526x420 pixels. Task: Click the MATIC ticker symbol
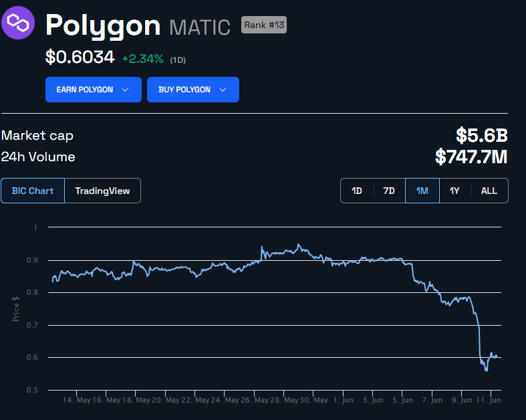200,27
